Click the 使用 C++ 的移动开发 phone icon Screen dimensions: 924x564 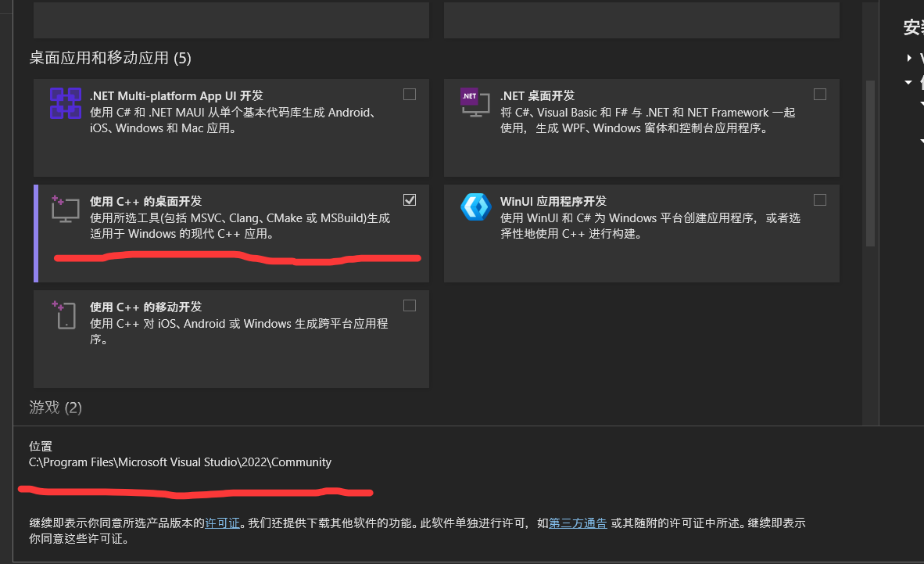64,314
